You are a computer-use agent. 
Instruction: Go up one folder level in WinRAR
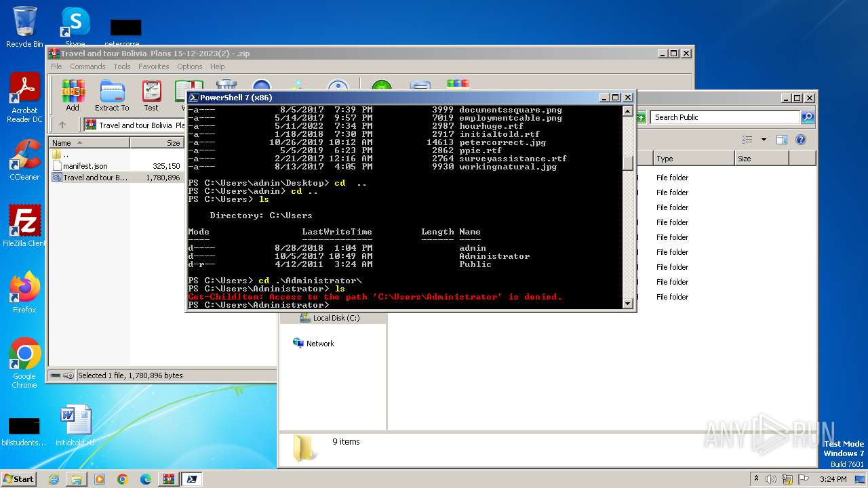click(x=62, y=125)
